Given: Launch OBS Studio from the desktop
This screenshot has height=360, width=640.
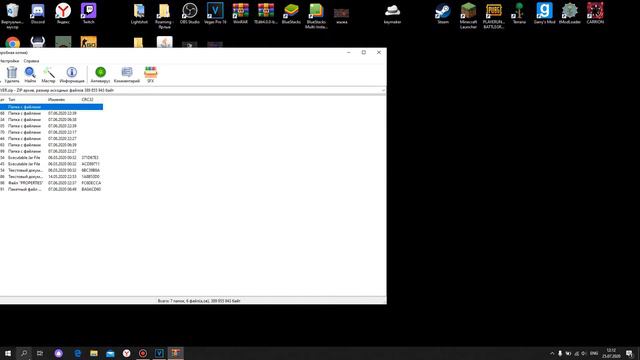Looking at the screenshot, I should [x=190, y=13].
